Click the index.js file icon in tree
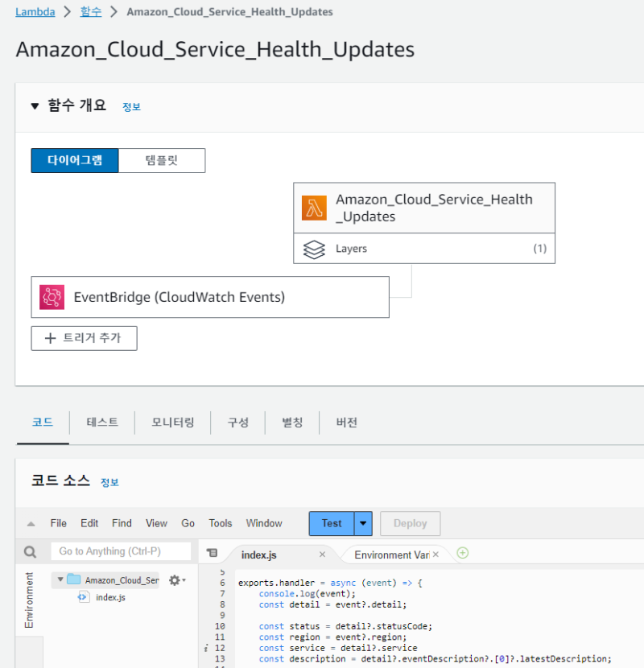 click(83, 597)
